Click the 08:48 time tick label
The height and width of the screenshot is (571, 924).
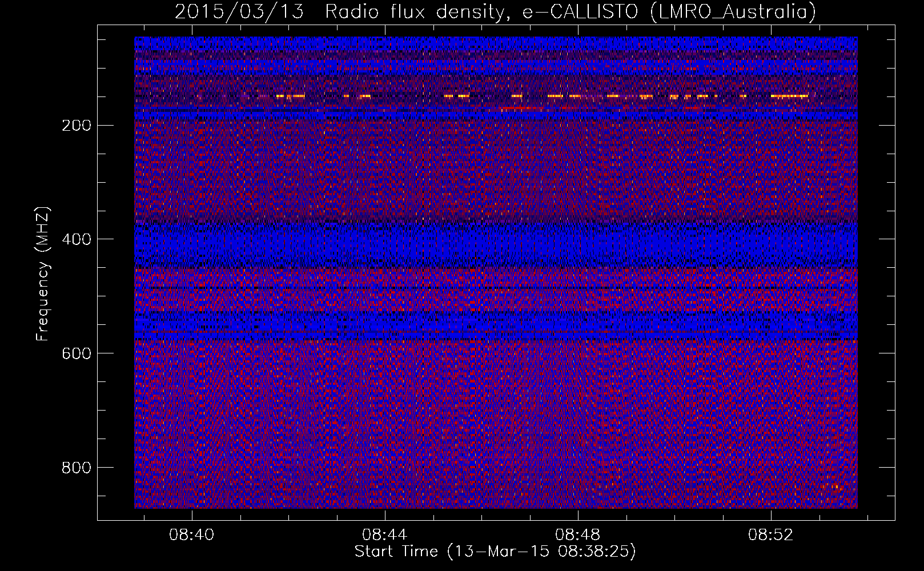578,535
